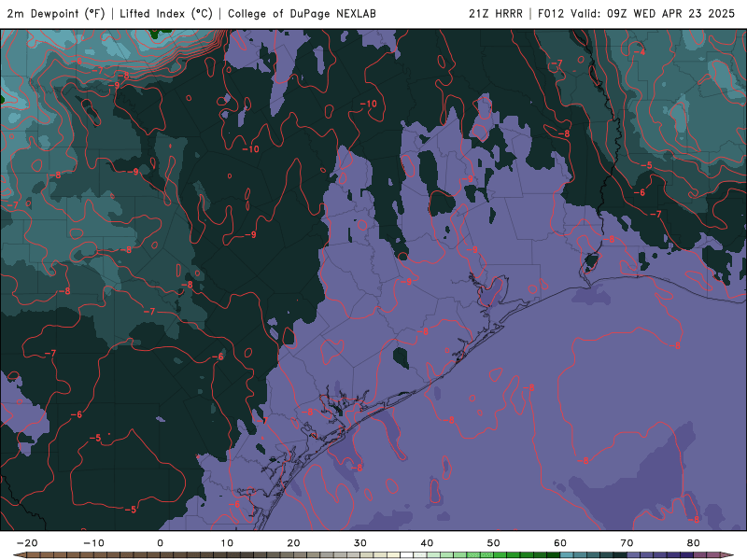747x560 pixels.
Task: Click the -20 label on the color scale
Action: point(27,543)
